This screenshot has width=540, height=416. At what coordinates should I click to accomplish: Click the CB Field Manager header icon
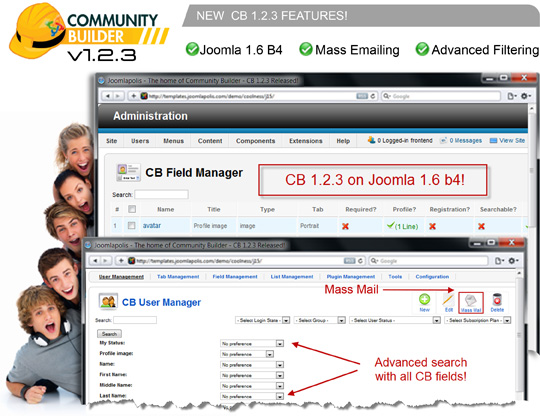click(x=128, y=172)
